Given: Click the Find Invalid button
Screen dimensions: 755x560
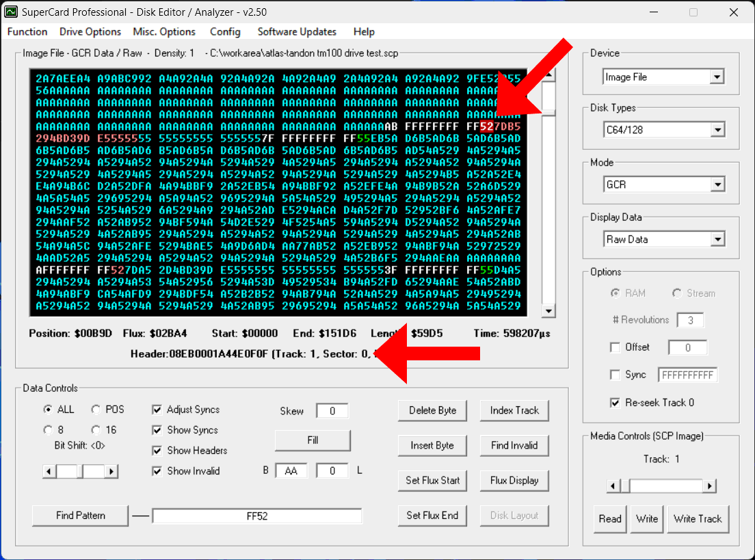Looking at the screenshot, I should click(x=514, y=445).
